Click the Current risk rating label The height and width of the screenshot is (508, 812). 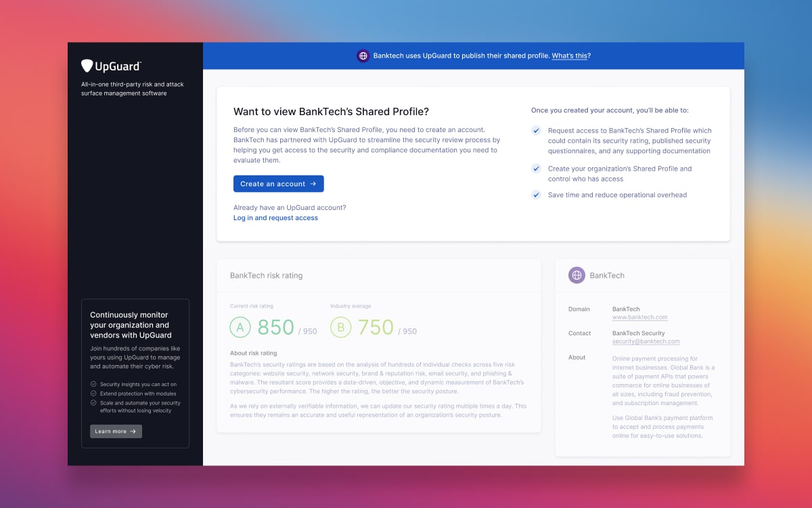point(252,306)
